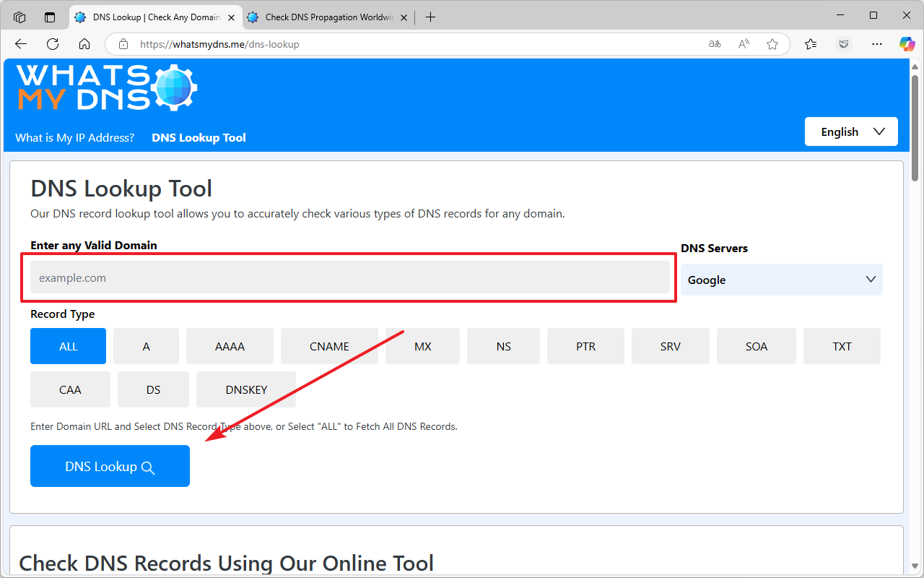Click the WhatsMyDNS logo

107,87
